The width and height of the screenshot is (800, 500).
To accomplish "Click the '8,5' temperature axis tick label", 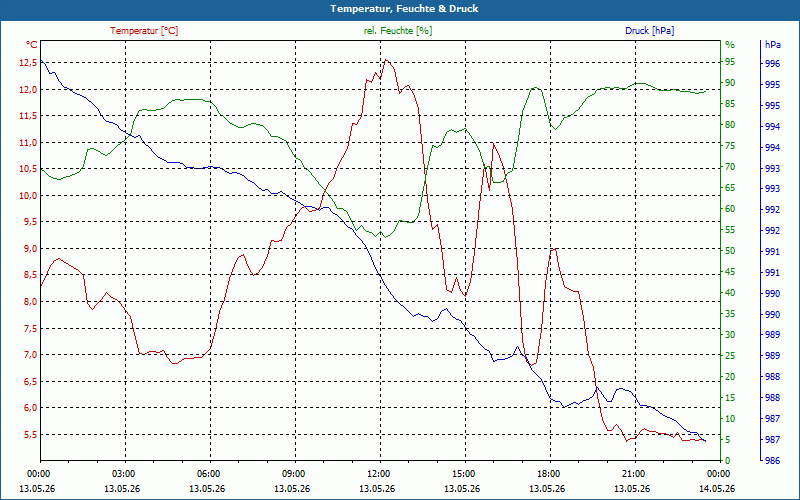I will [x=30, y=275].
